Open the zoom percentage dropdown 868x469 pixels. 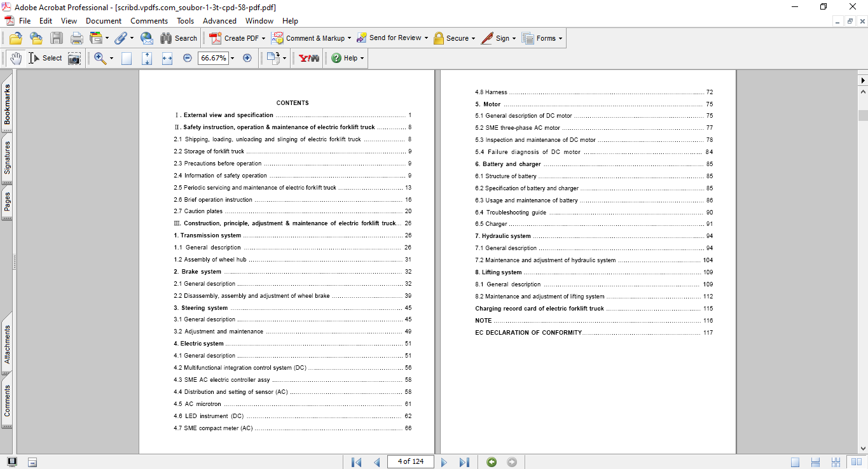[233, 58]
